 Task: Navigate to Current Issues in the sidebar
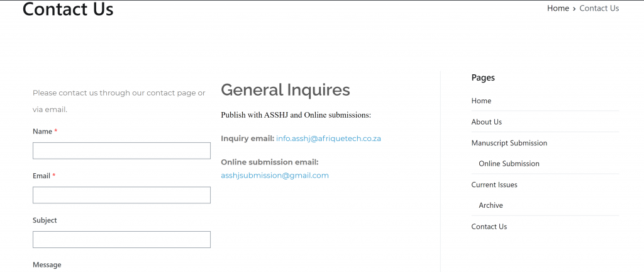(494, 184)
